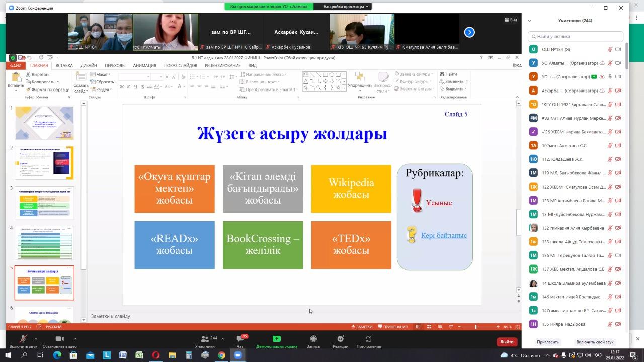Collapse the participants panel header chevron

pyautogui.click(x=530, y=21)
